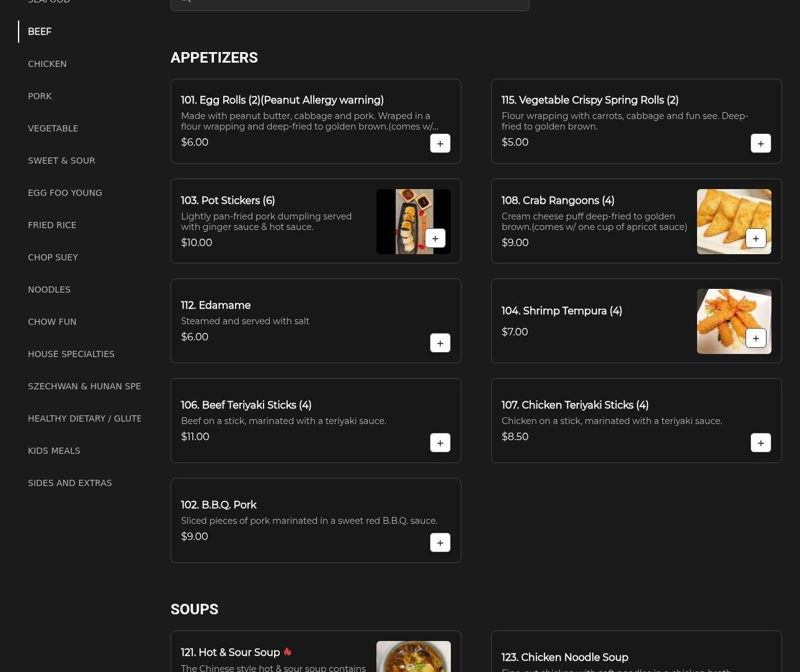Add Egg Rolls to the order
This screenshot has width=800, height=672.
440,143
